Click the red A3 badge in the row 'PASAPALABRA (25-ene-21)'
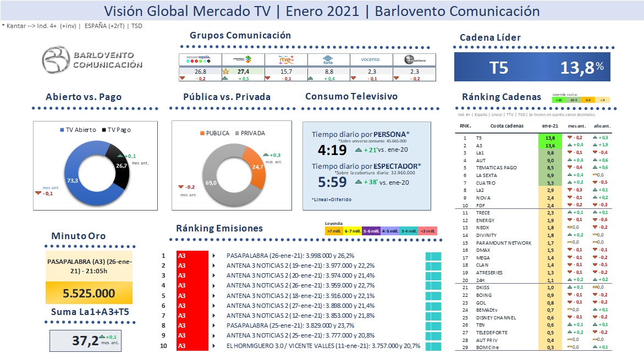This screenshot has height=359, width=644. [x=192, y=325]
